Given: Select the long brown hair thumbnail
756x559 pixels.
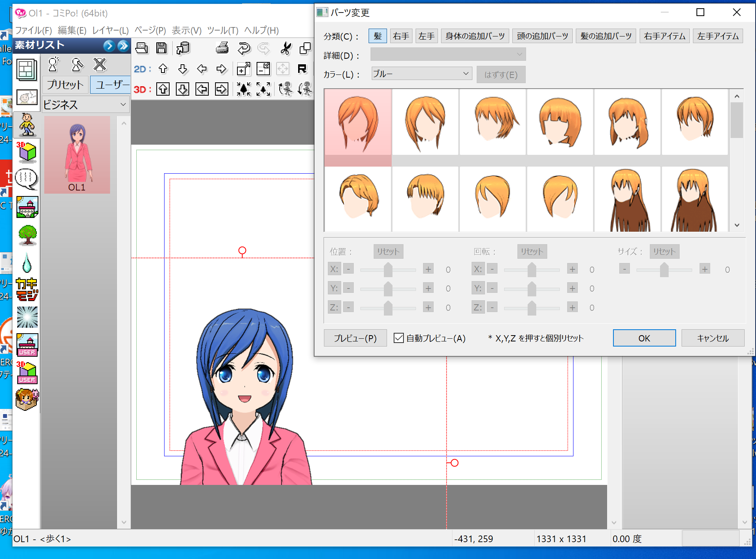Looking at the screenshot, I should click(x=627, y=200).
